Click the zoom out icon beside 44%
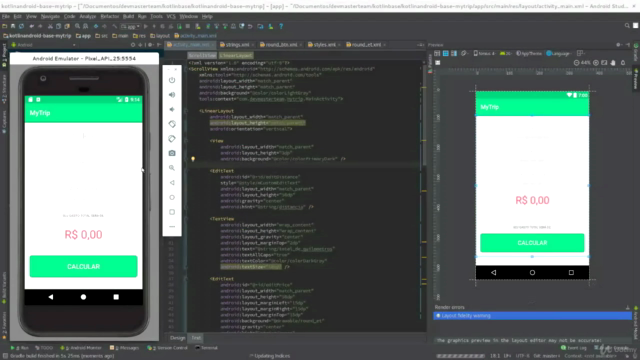The image size is (640, 360). [576, 63]
